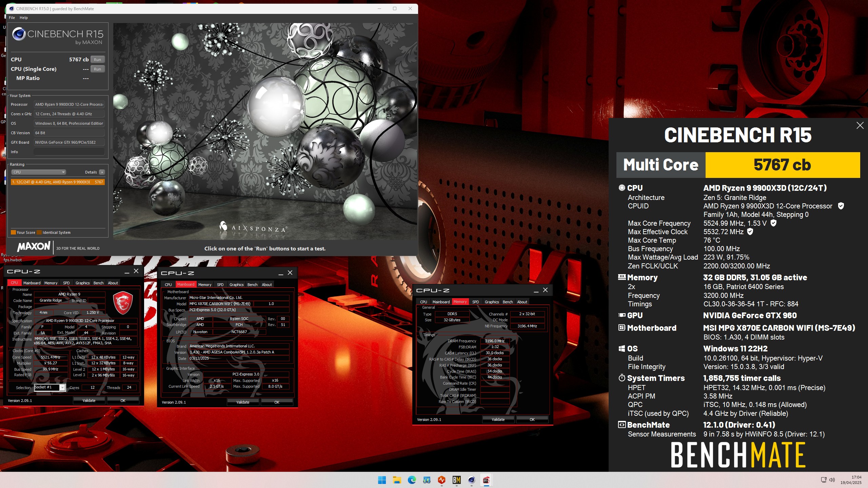Open File Explorer from the taskbar
The width and height of the screenshot is (868, 488).
(397, 480)
